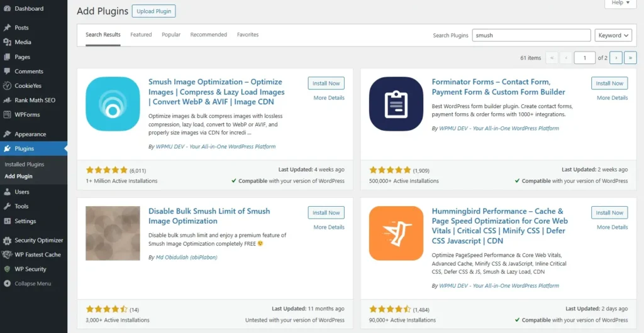This screenshot has width=644, height=333.
Task: Click the Upload Plugin button
Action: tap(153, 11)
